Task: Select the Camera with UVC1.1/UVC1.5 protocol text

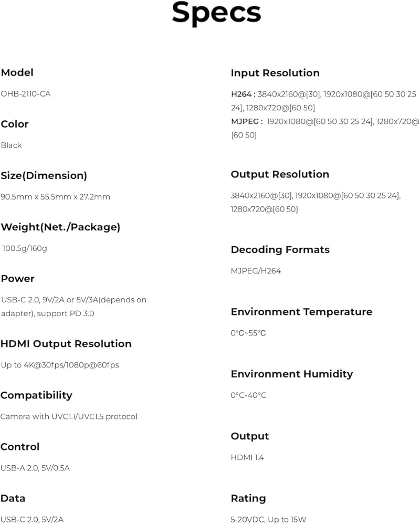Action: [69, 416]
